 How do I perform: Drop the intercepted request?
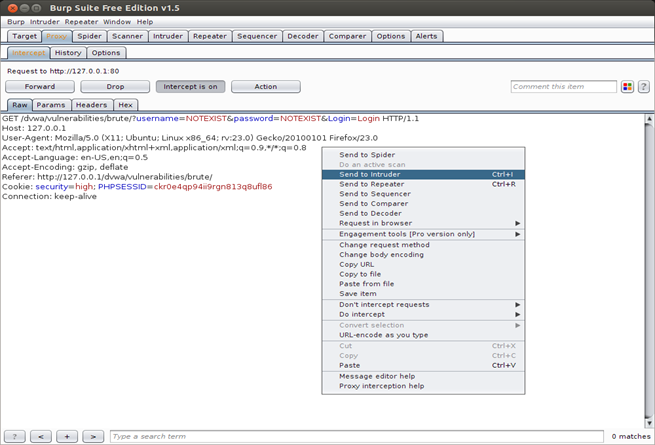pos(115,87)
